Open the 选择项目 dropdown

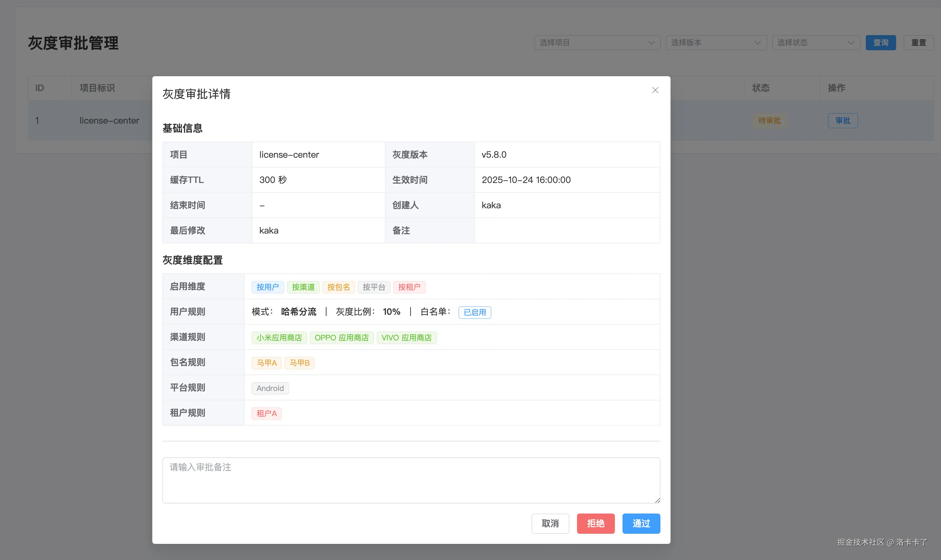tap(597, 43)
